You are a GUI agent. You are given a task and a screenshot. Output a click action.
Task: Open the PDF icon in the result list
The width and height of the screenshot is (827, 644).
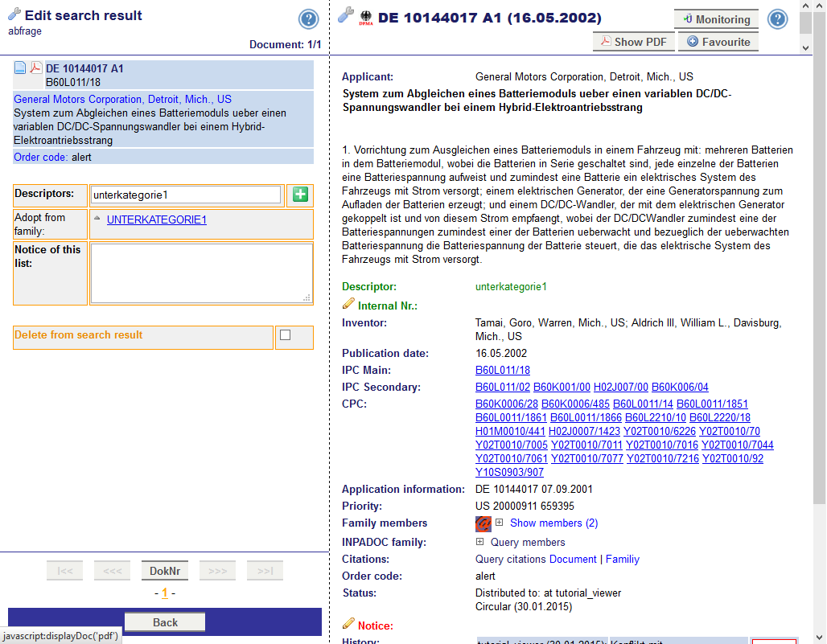click(x=36, y=68)
